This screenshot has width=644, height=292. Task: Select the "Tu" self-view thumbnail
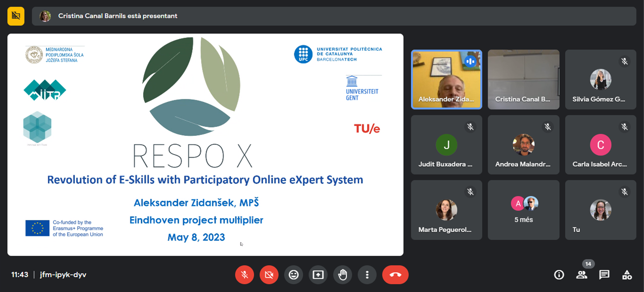click(600, 210)
